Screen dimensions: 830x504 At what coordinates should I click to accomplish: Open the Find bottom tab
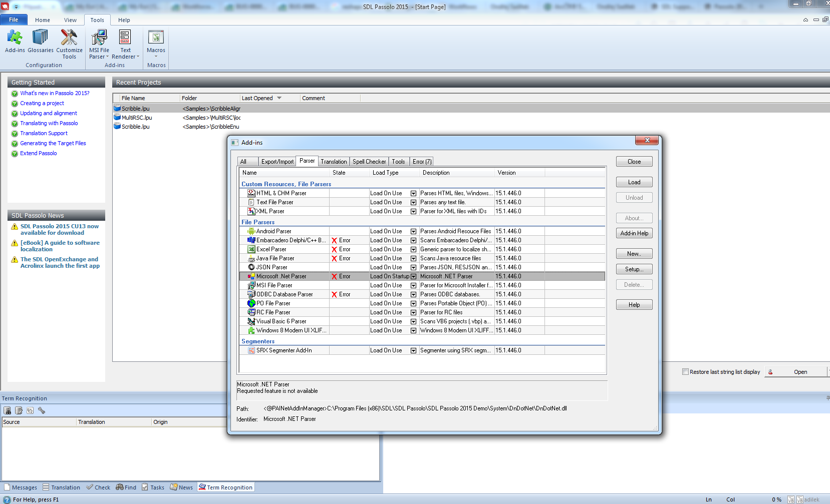click(126, 487)
